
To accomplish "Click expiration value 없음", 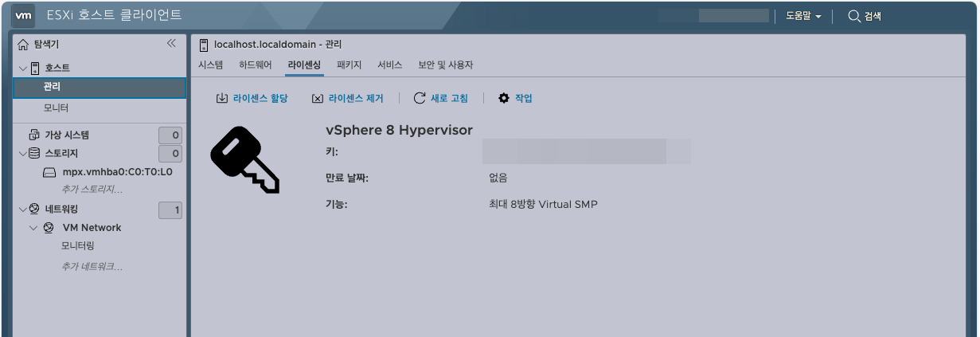I will [498, 178].
